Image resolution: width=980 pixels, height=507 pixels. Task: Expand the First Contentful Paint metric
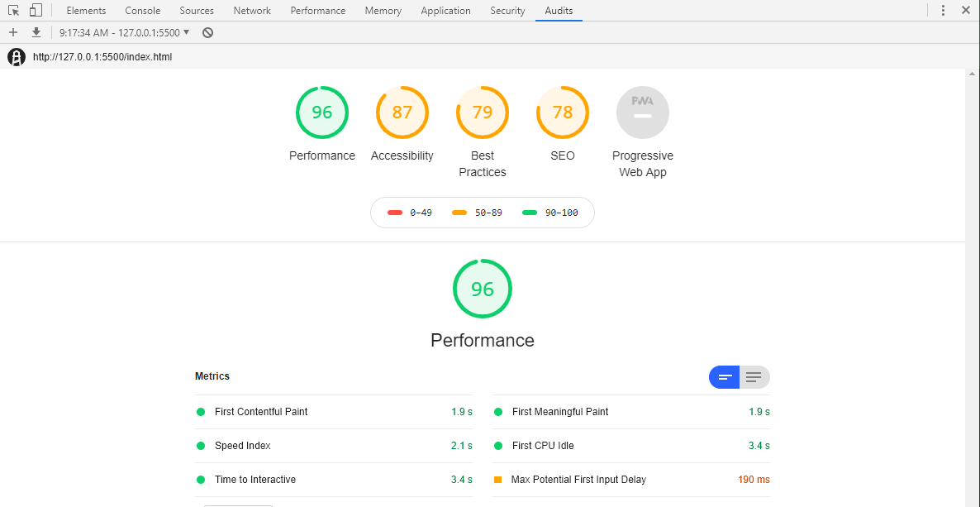coord(261,412)
